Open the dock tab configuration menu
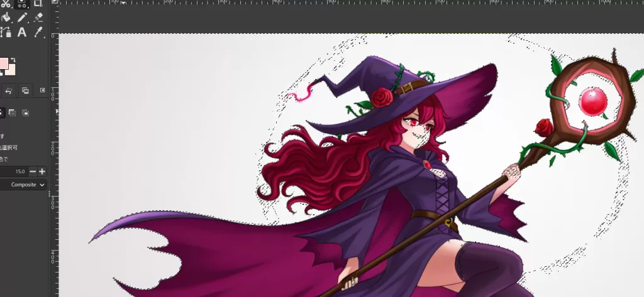The width and height of the screenshot is (644, 297). 43,90
